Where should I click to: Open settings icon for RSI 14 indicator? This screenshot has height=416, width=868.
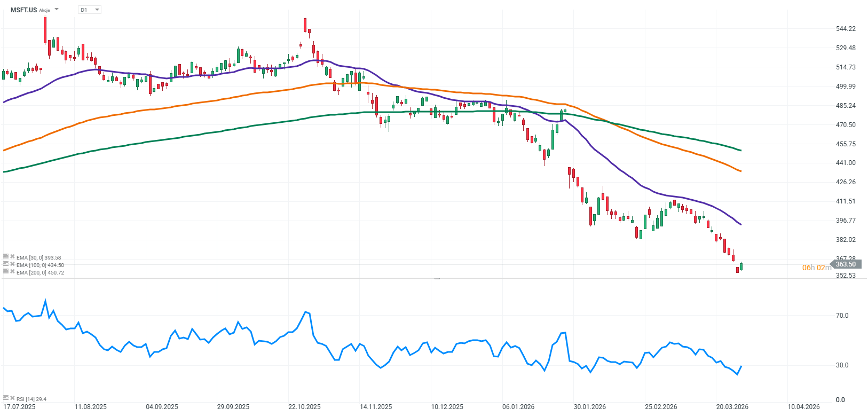point(6,398)
